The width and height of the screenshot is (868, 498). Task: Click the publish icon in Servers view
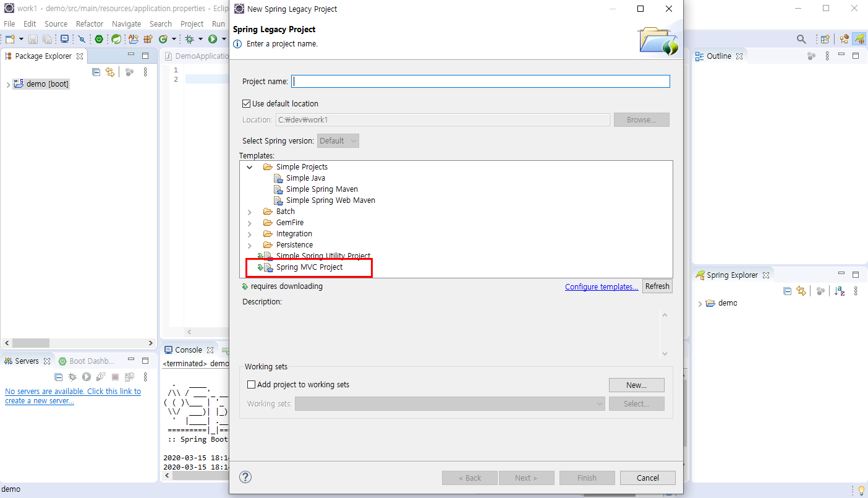tap(129, 377)
